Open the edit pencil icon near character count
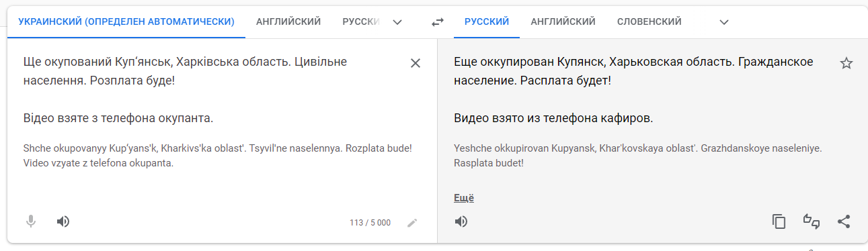Viewport: 868px width, 251px height. tap(412, 223)
